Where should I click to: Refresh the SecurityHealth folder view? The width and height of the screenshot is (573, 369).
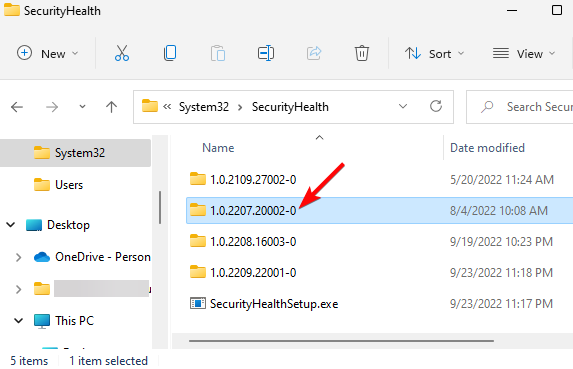coord(436,106)
